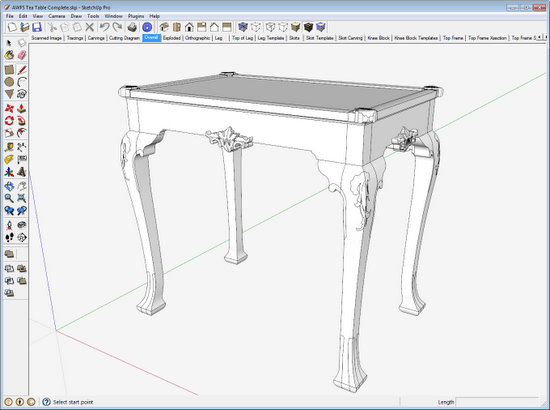Pick the Eraser tool in left toolbar
550x410 pixels.
(x=22, y=55)
